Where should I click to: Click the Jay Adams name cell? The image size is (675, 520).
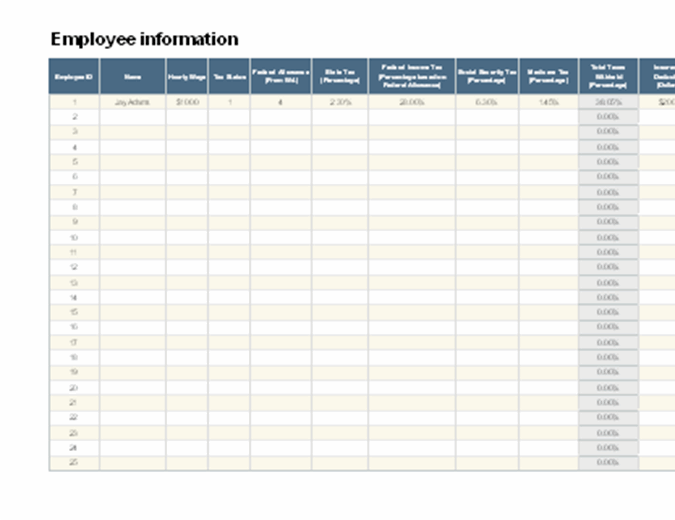tap(132, 102)
